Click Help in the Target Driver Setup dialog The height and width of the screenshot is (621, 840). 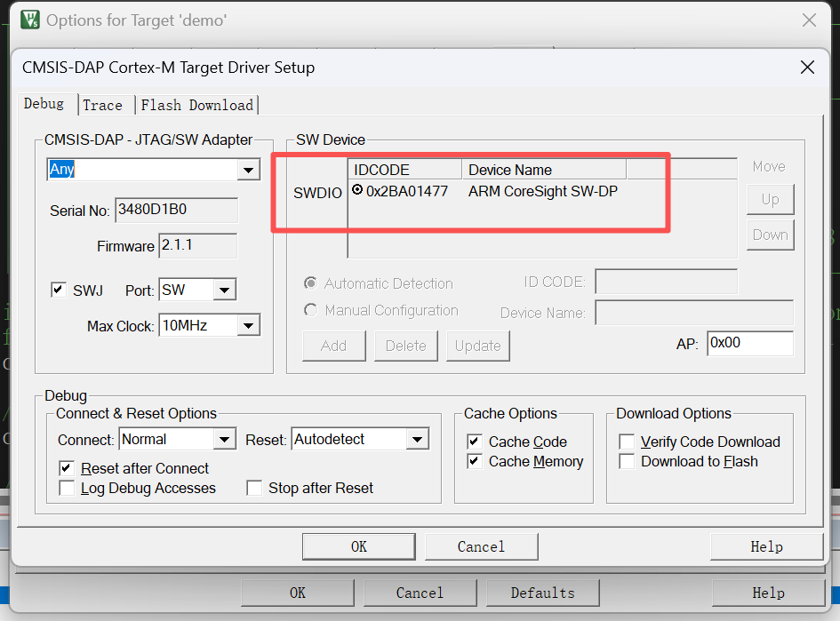pos(766,546)
